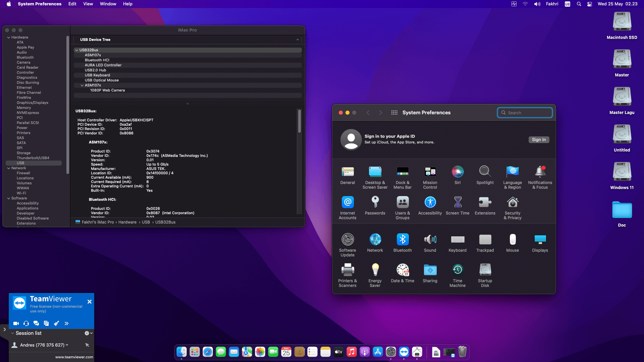The image size is (644, 362).
Task: Focus the System Preferences search field
Action: tap(525, 113)
